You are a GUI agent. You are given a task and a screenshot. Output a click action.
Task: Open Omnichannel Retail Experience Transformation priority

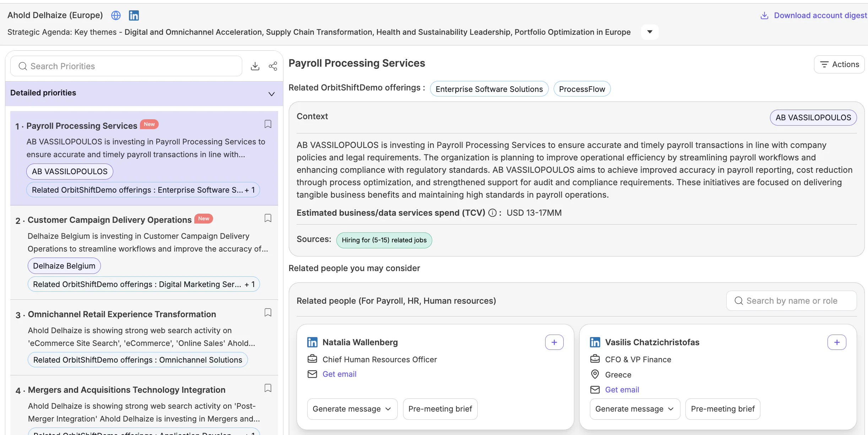122,314
